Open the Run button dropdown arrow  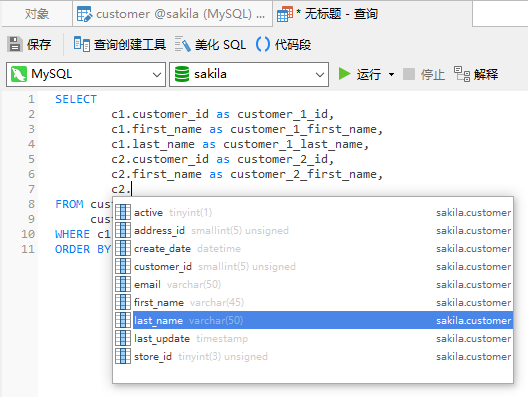tap(391, 74)
